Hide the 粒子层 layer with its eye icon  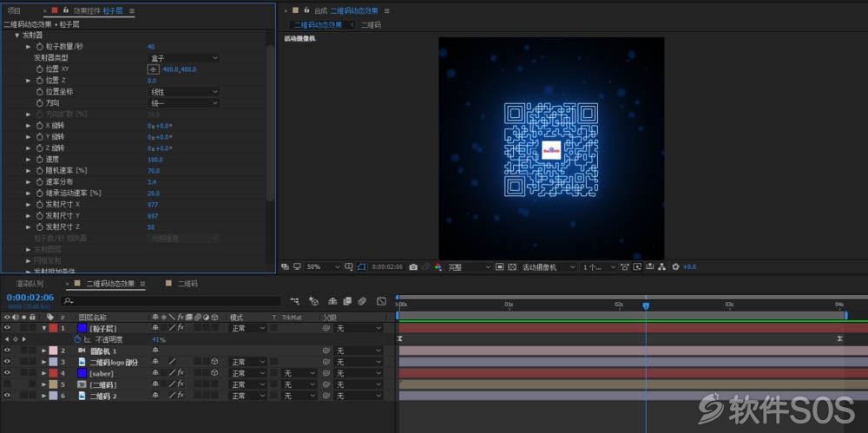7,328
